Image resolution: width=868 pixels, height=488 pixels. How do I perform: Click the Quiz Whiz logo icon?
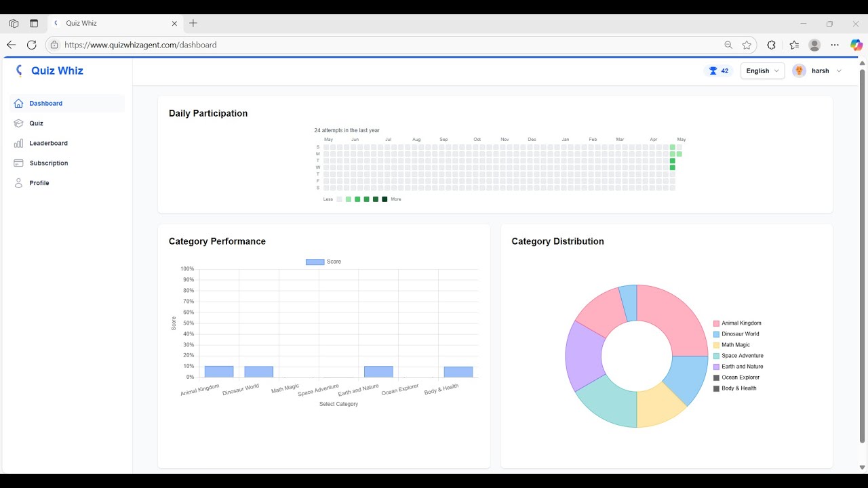[20, 70]
